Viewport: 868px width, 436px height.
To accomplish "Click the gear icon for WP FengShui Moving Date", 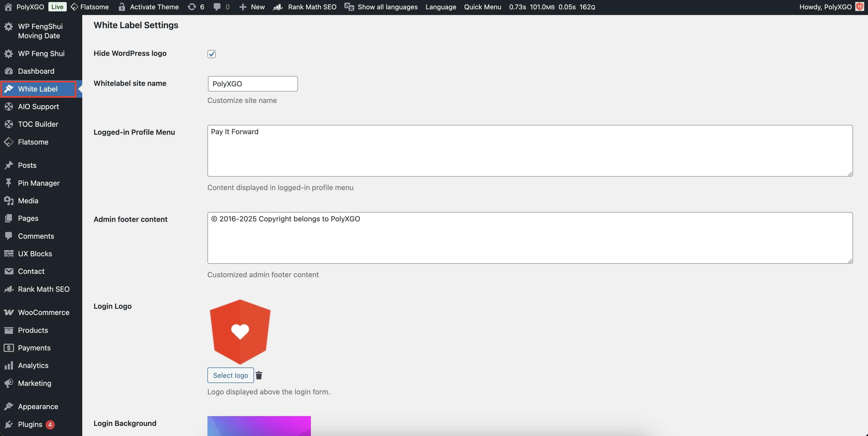I will (9, 27).
